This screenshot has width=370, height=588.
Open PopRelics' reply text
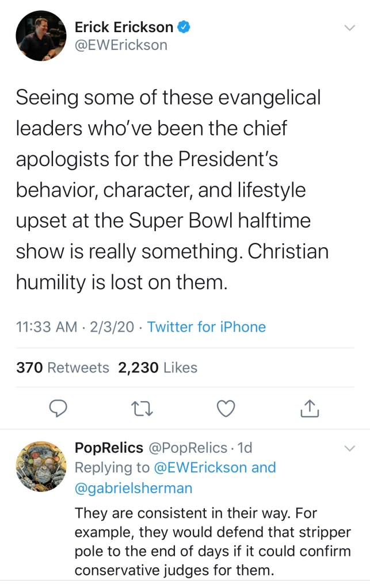213,541
